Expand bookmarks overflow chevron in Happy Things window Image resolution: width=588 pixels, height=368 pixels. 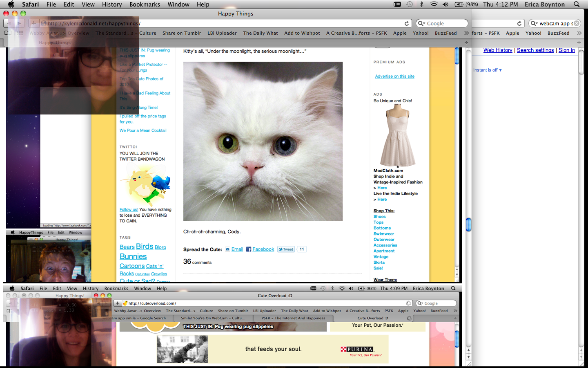[x=466, y=33]
